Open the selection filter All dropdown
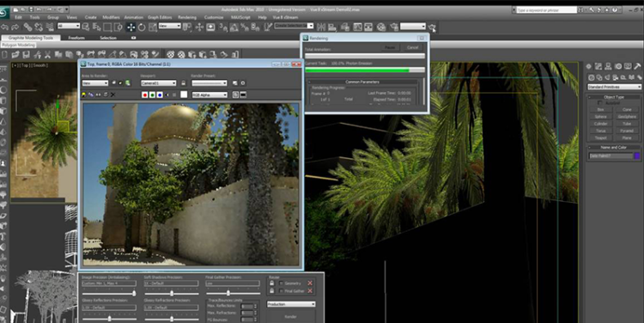644x323 pixels. 69,26
